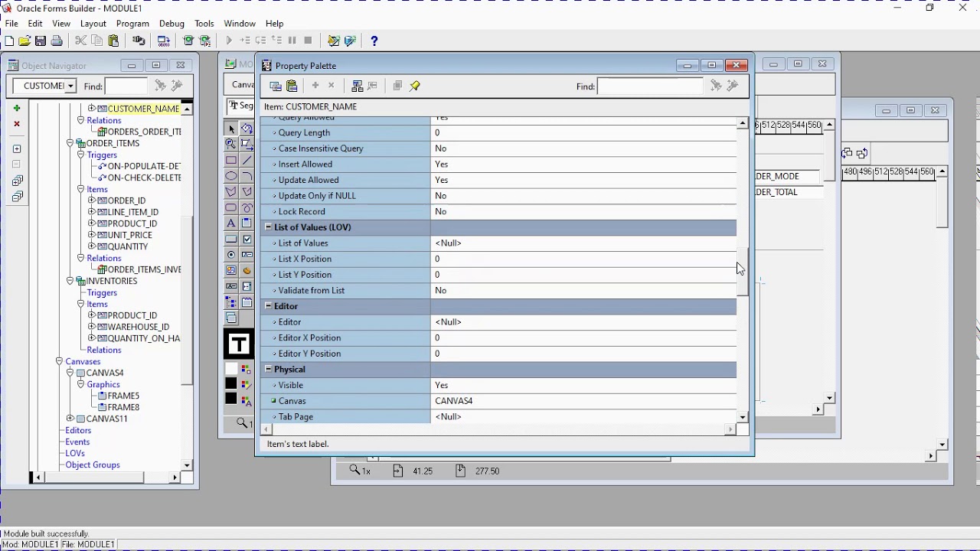Select the Rectangle tool in layout palette
Screen dimensions: 980x551
[x=231, y=160]
